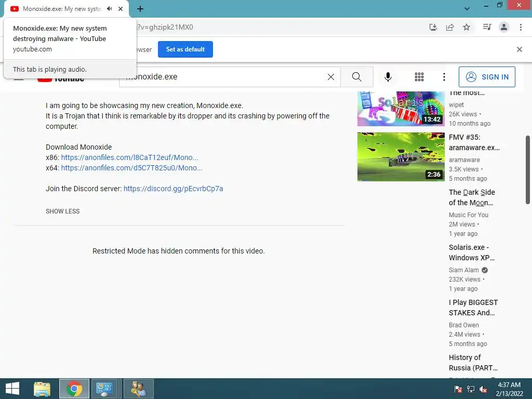Open YouTube settings three-dot menu
The width and height of the screenshot is (532, 399).
(x=444, y=77)
